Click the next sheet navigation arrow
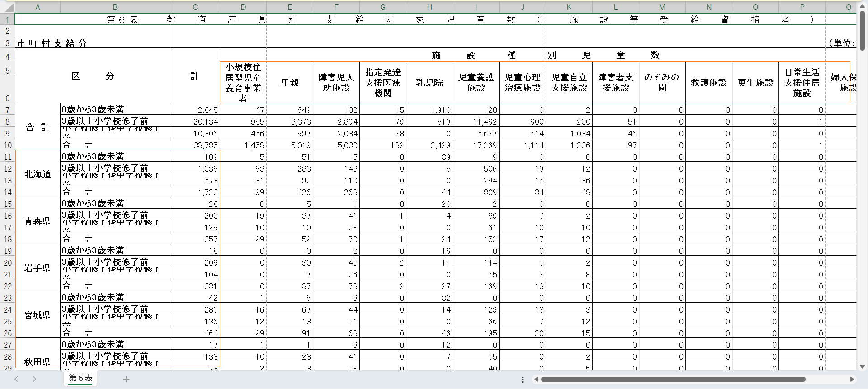Screen dimensions: 868x389 click(34, 379)
